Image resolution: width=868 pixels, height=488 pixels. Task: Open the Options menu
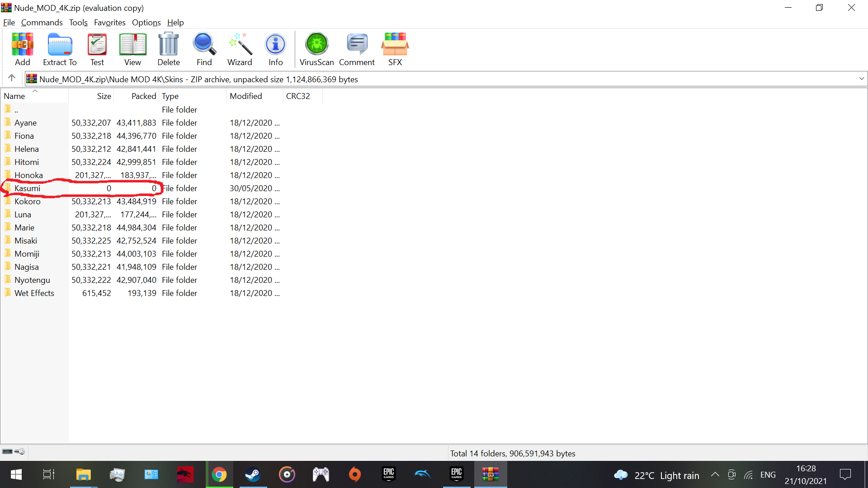coord(146,23)
